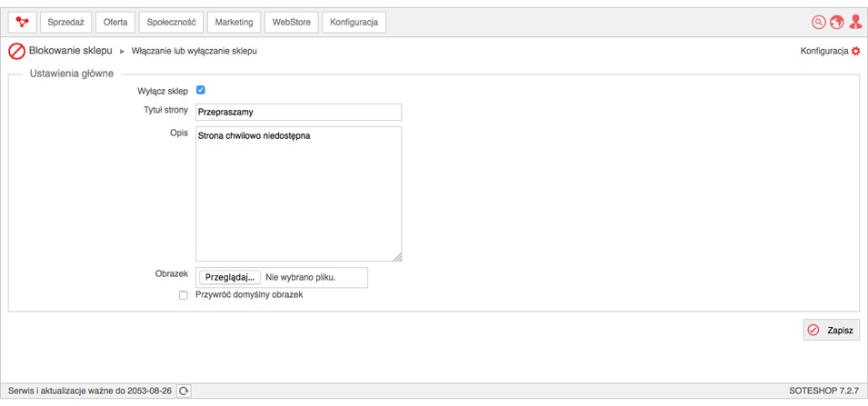Click the Przeglądaj file browse button
The height and width of the screenshot is (406, 868).
pyautogui.click(x=230, y=278)
